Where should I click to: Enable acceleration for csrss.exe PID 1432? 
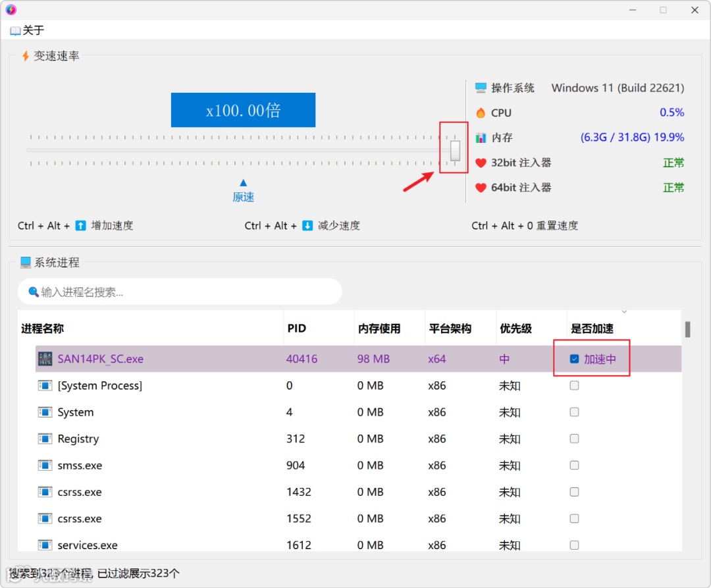574,492
